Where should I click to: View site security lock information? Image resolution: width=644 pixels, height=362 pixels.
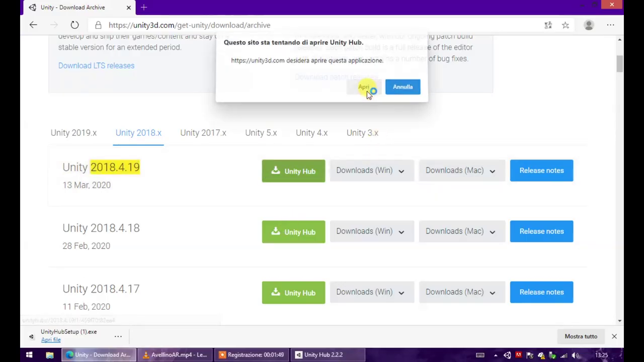click(x=98, y=25)
